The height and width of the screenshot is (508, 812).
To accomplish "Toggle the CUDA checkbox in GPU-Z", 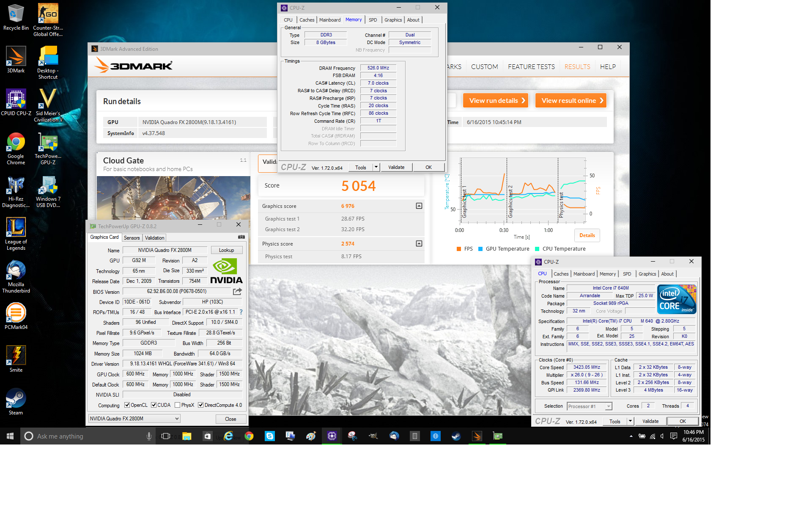I will pos(154,405).
